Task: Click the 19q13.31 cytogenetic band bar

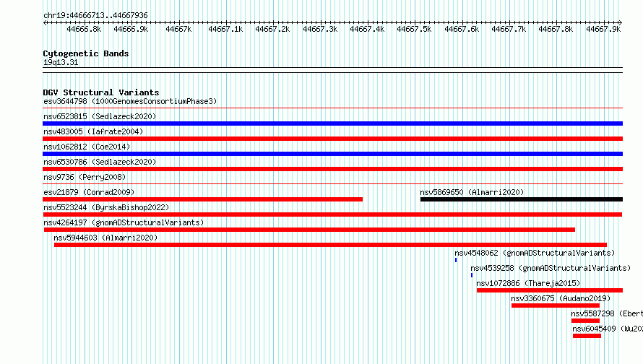Action: tap(332, 70)
